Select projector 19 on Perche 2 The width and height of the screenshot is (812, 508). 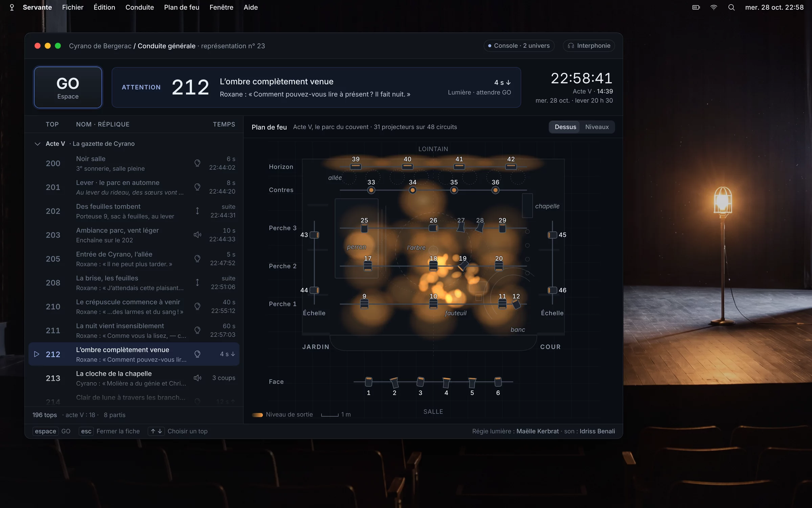(462, 266)
